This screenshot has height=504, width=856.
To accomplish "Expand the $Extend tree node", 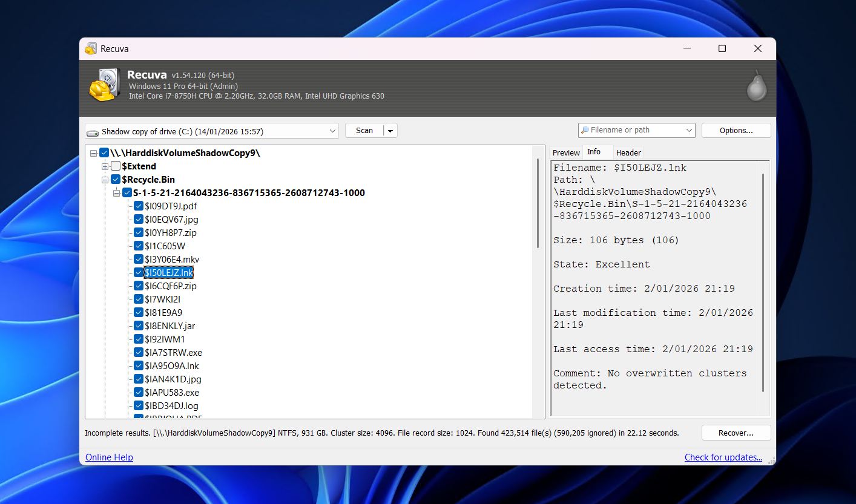I will click(105, 166).
